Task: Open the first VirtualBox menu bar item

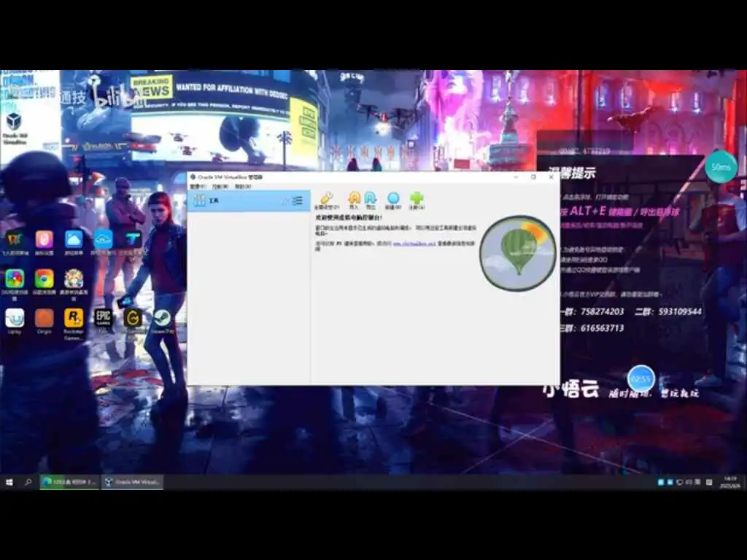Action: click(197, 187)
